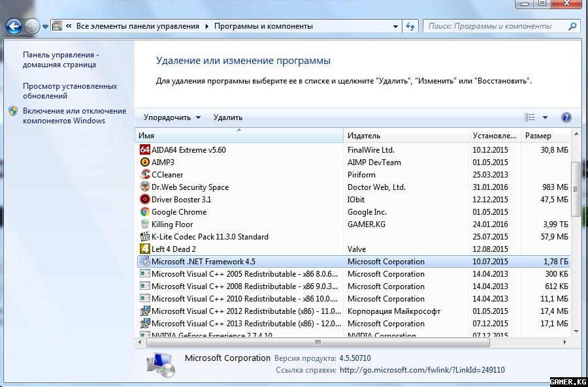Open the recent pages dropdown arrow
The image size is (588, 387).
45,27
